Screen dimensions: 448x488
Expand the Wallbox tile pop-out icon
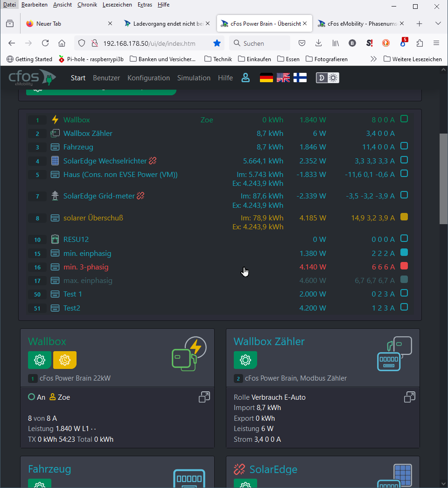click(204, 397)
